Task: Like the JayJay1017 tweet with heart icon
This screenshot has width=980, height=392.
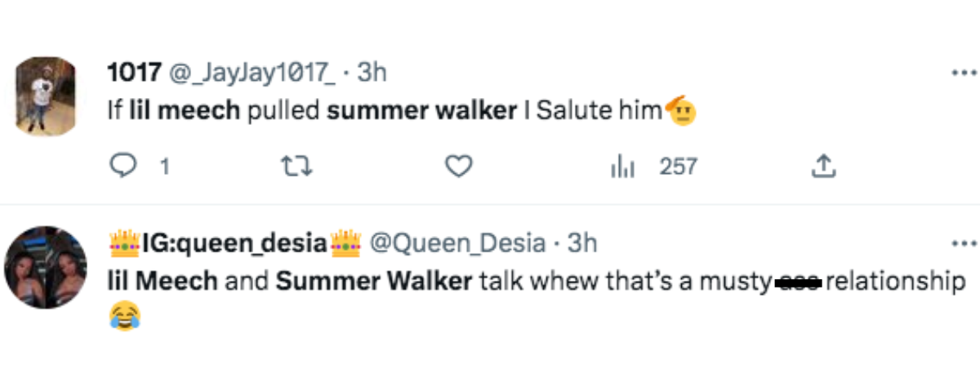Action: click(459, 167)
